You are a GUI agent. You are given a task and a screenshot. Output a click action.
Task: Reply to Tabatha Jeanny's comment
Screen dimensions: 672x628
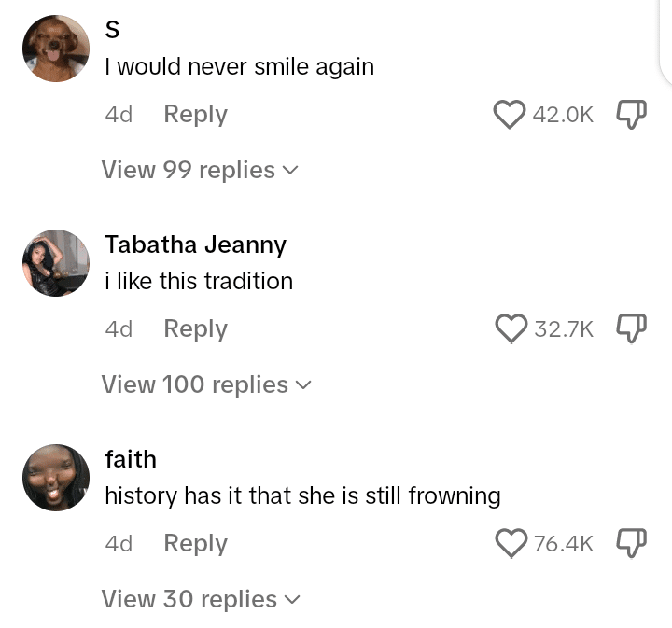195,328
